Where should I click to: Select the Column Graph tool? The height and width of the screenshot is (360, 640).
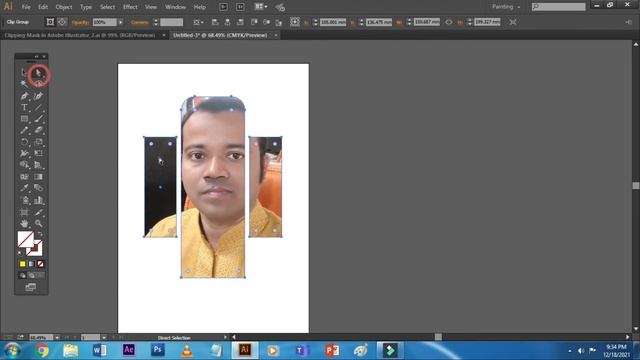[38, 200]
